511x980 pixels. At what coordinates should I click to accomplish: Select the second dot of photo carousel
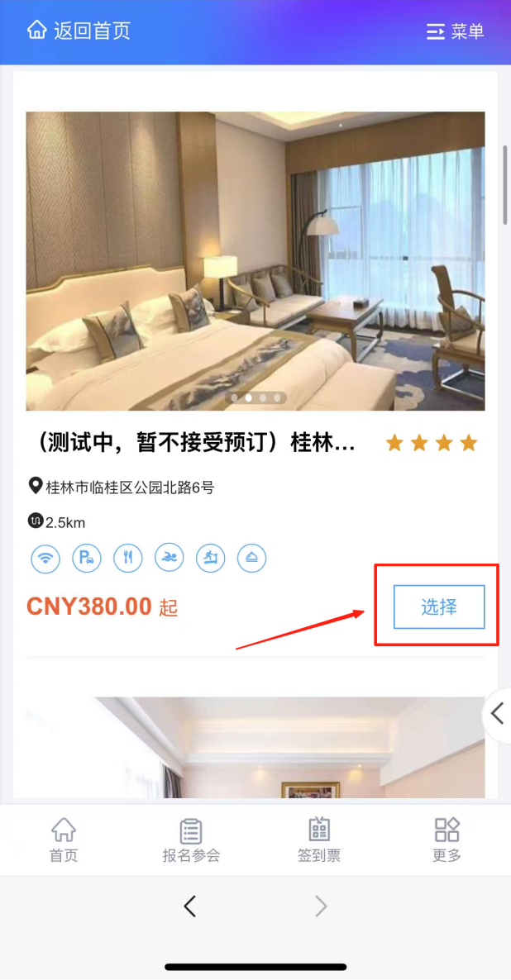tap(248, 397)
